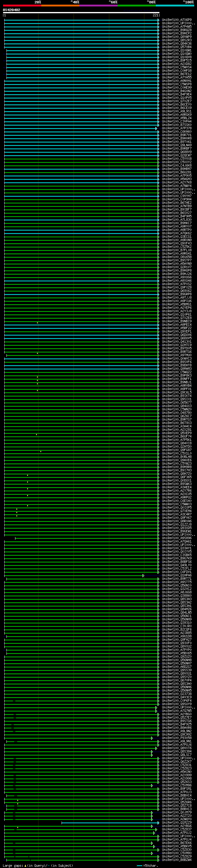Viewport: 197px width, 868px height.
Task: Click the Large gaps legend text
Action: (x=38, y=865)
